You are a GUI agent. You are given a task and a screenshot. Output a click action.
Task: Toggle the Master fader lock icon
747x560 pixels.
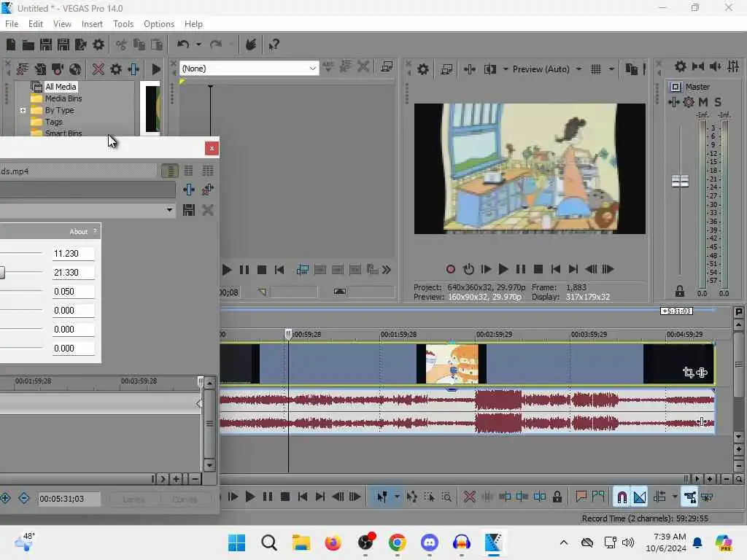point(680,291)
